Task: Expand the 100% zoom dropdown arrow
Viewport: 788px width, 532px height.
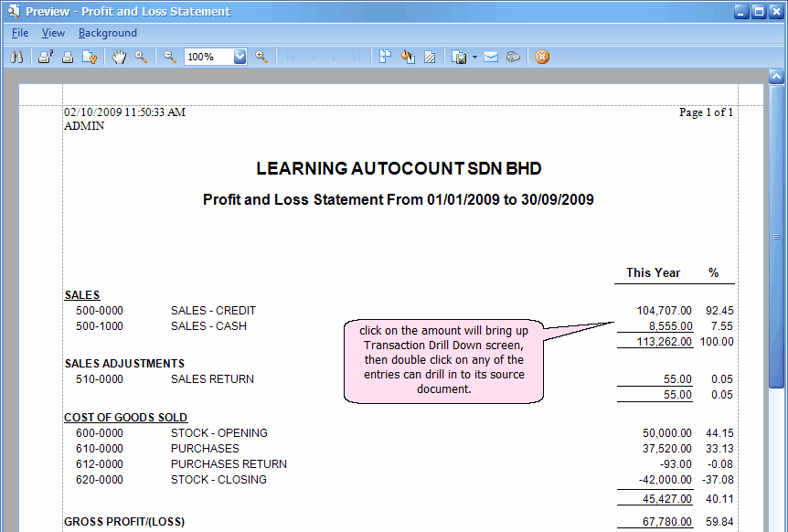Action: point(240,57)
